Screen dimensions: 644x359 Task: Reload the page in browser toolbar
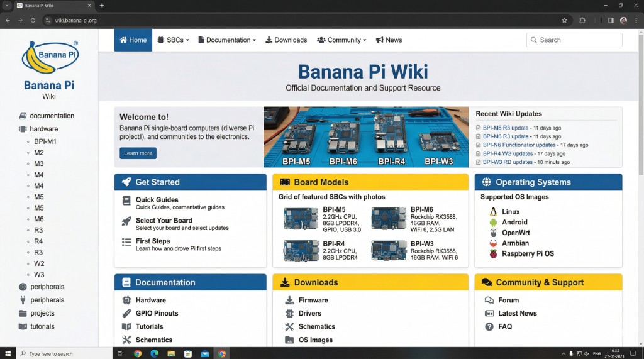pyautogui.click(x=33, y=20)
